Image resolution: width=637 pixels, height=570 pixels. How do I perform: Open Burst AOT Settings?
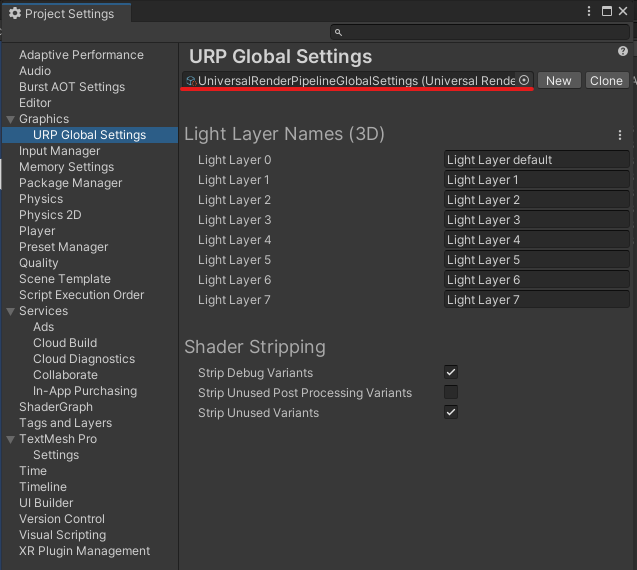[x=72, y=87]
